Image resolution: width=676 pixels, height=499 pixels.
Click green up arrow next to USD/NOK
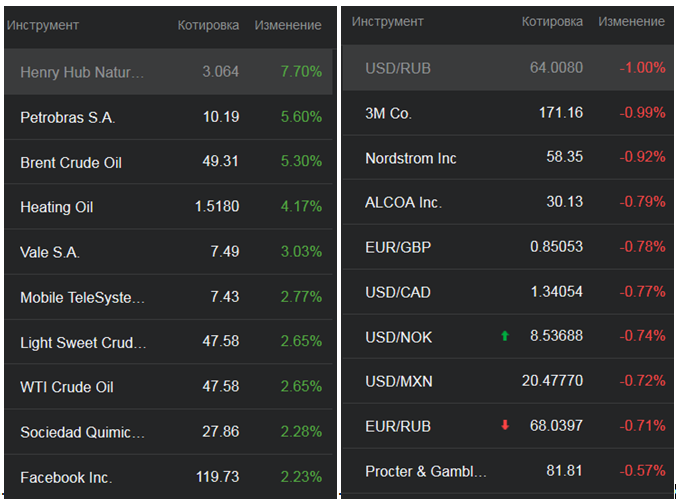[505, 336]
